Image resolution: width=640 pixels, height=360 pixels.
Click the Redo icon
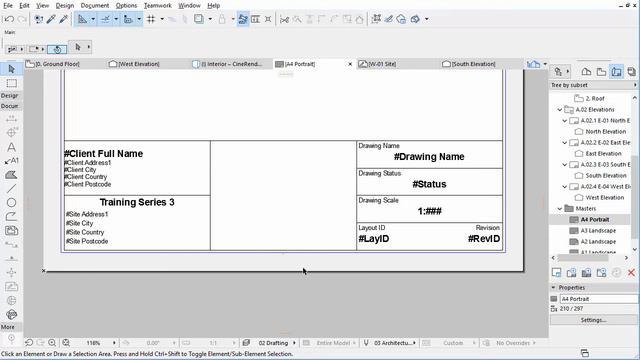point(22,19)
